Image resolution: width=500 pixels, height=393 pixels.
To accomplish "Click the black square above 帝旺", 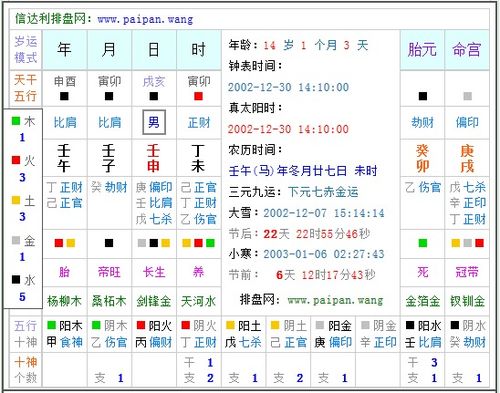I will pos(109,243).
